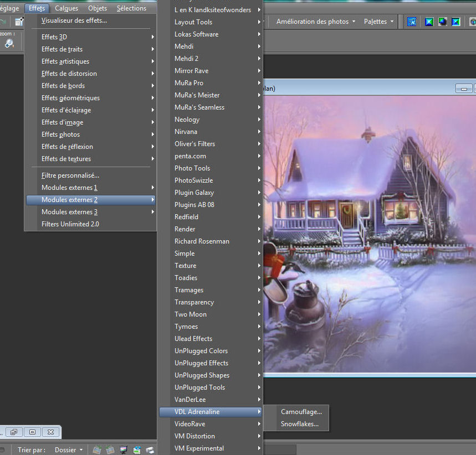This screenshot has width=476, height=455.
Task: Click the photo with blue arrows icon
Action: coord(137,449)
